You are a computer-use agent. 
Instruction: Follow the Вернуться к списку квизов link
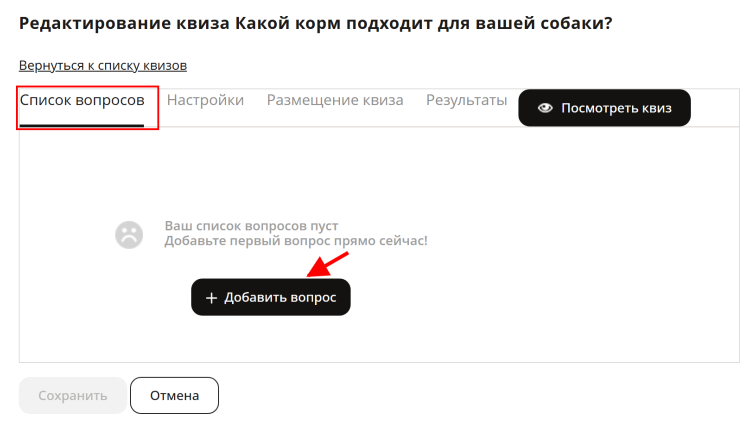coord(103,66)
